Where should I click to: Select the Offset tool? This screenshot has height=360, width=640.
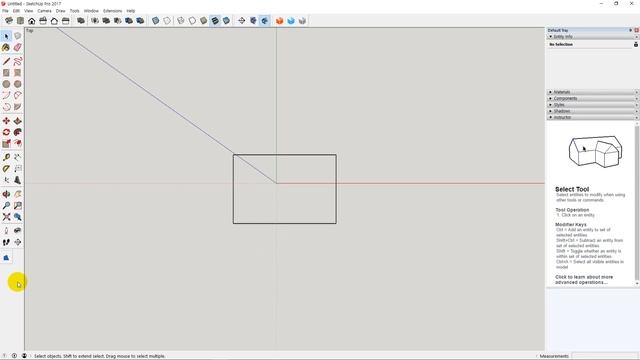(18, 143)
